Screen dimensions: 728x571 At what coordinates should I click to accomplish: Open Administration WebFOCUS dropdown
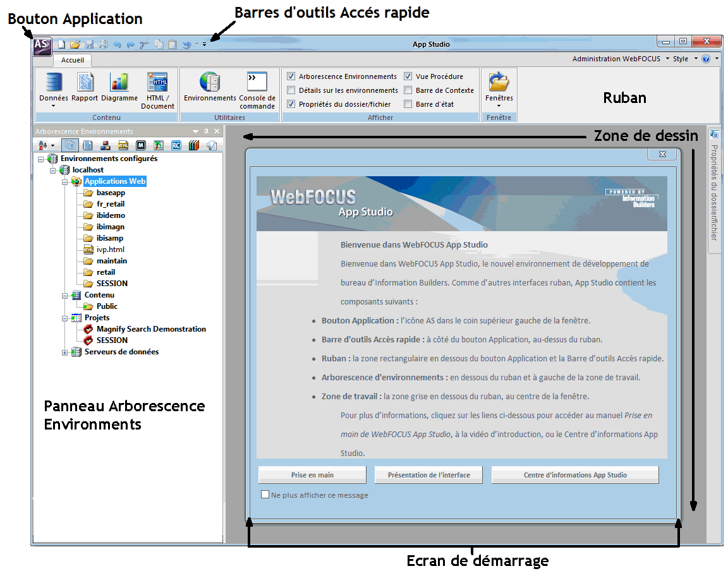coord(667,59)
